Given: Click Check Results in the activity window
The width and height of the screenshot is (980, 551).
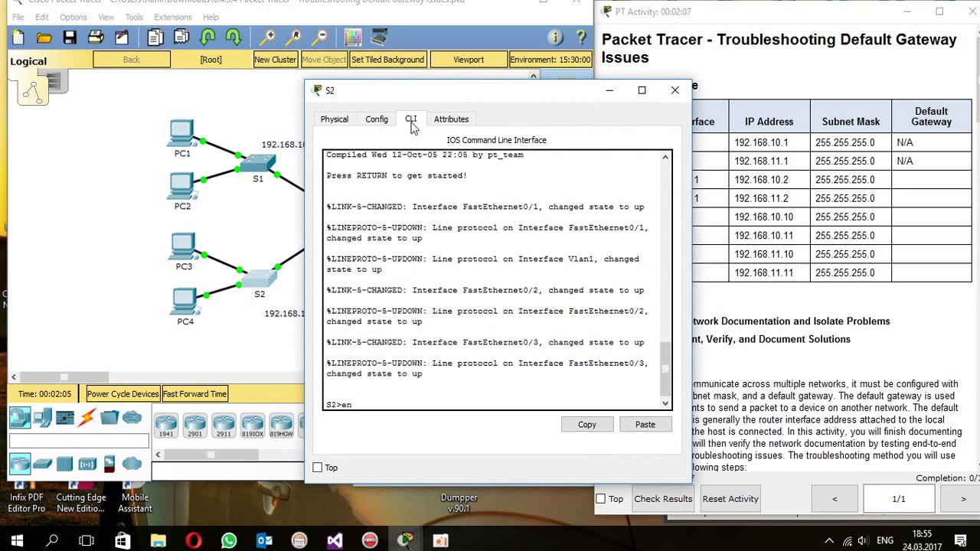Looking at the screenshot, I should pos(663,499).
